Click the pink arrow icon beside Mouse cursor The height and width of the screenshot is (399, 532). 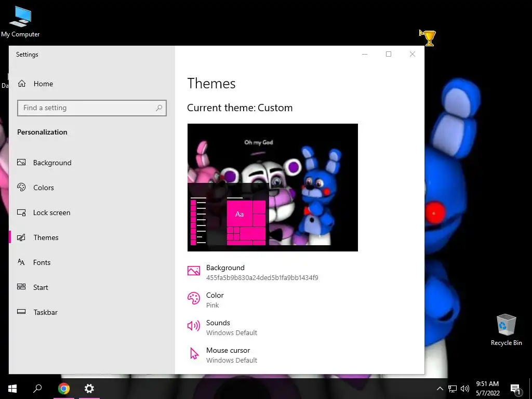[194, 353]
